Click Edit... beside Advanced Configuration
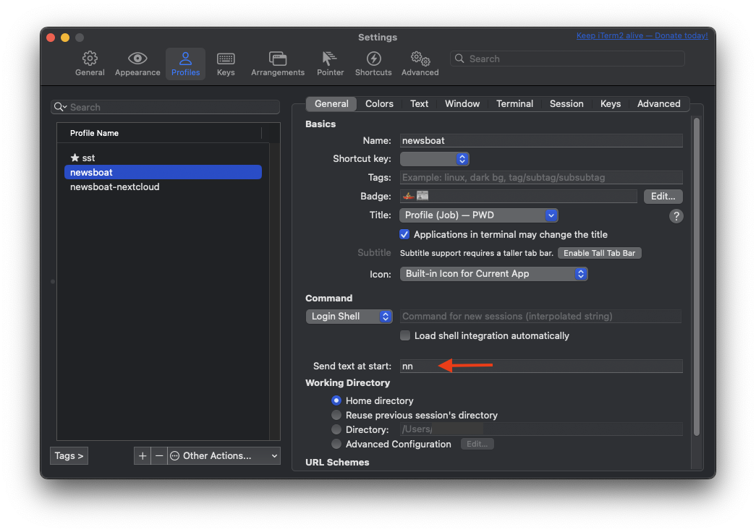Screen dimensions: 756x532 pos(477,444)
